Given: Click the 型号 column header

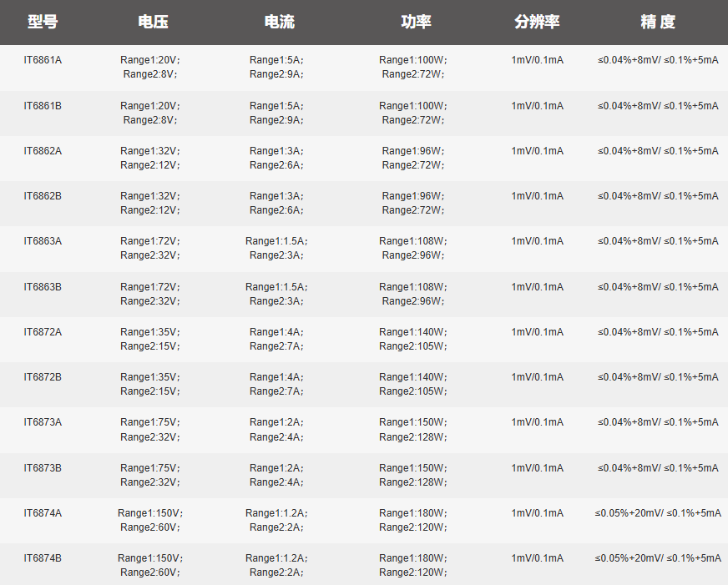Looking at the screenshot, I should point(43,22).
